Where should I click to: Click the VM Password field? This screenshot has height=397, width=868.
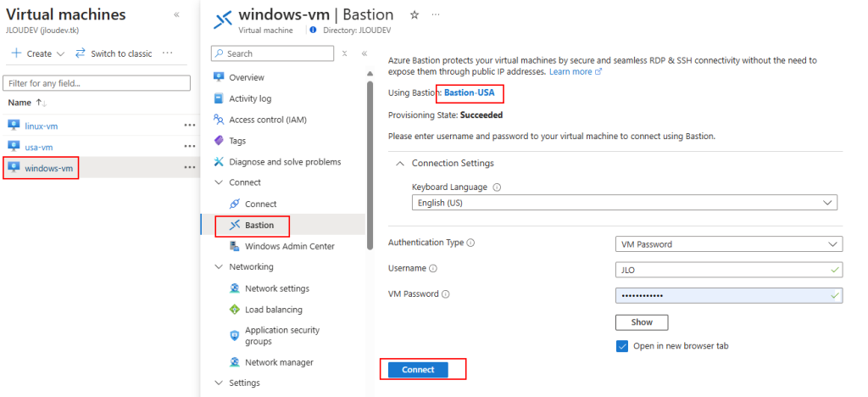[x=729, y=295]
